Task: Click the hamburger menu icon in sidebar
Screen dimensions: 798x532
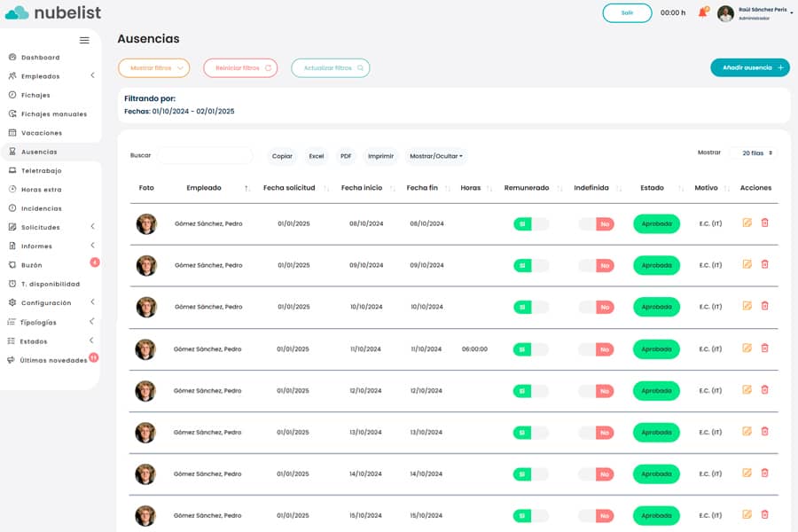Action: coord(84,40)
